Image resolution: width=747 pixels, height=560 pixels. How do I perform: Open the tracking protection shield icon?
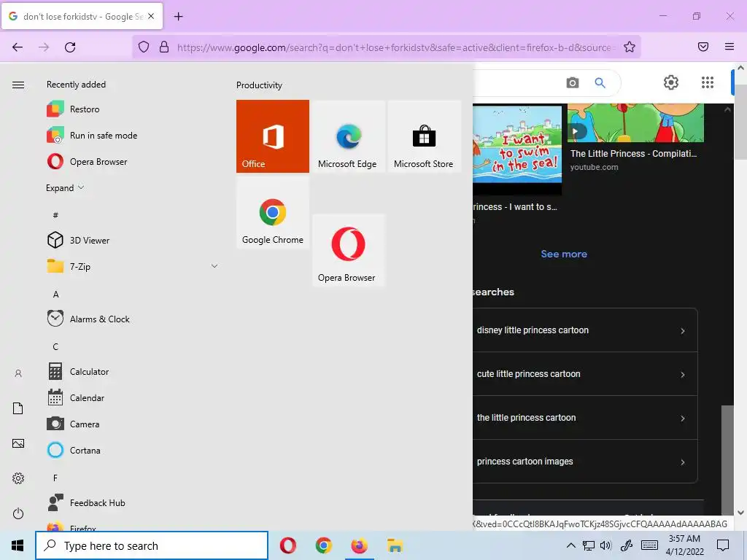tap(144, 47)
